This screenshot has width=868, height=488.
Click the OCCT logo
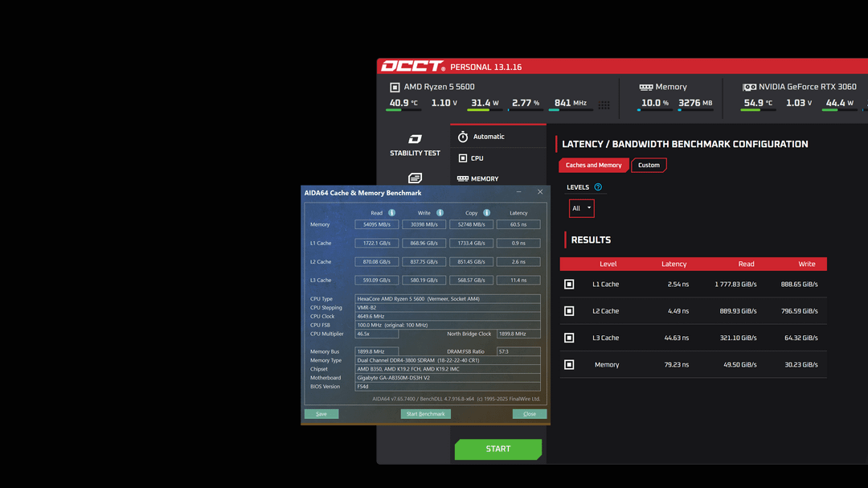tap(413, 67)
